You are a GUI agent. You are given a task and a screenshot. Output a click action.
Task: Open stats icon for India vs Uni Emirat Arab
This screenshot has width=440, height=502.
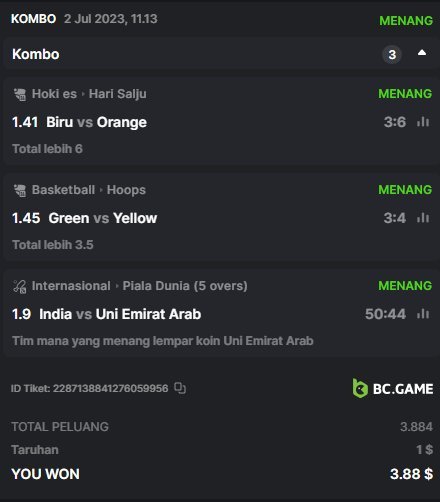[x=423, y=314]
